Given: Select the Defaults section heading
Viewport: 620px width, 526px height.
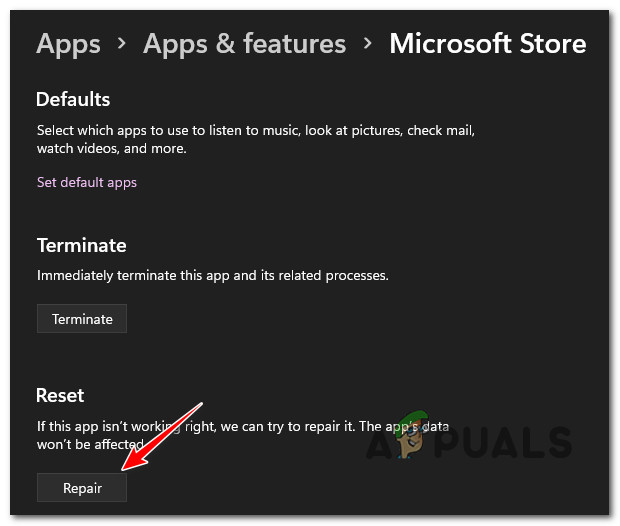Looking at the screenshot, I should 73,99.
